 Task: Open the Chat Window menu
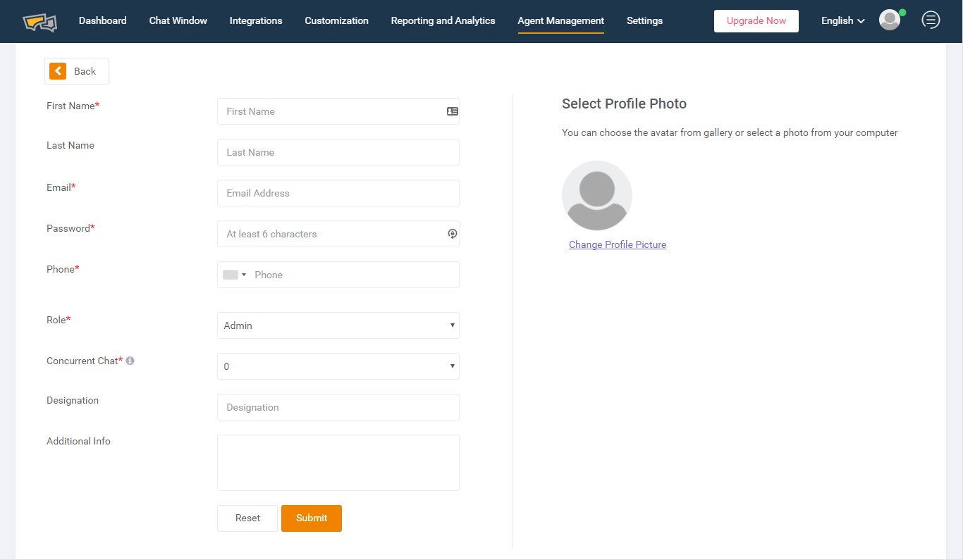[178, 20]
